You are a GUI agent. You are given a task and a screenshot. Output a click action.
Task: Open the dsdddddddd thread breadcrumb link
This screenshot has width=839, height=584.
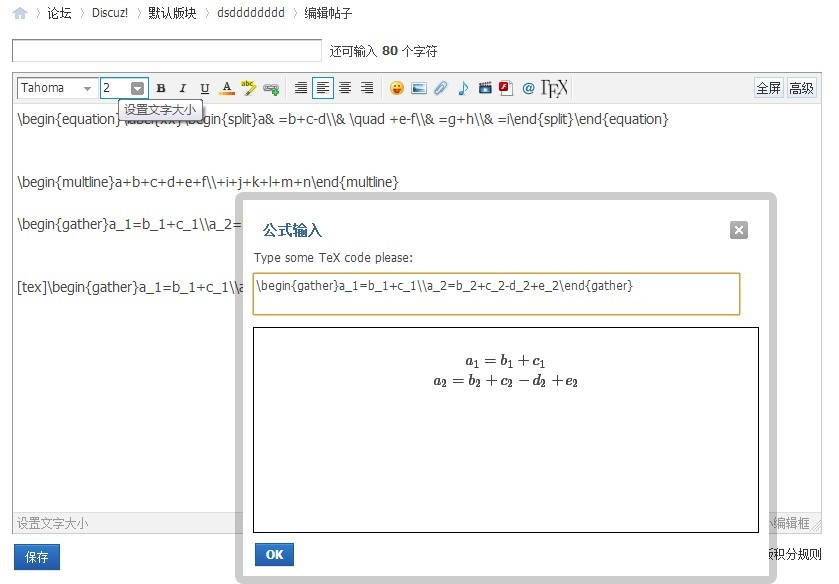point(250,13)
